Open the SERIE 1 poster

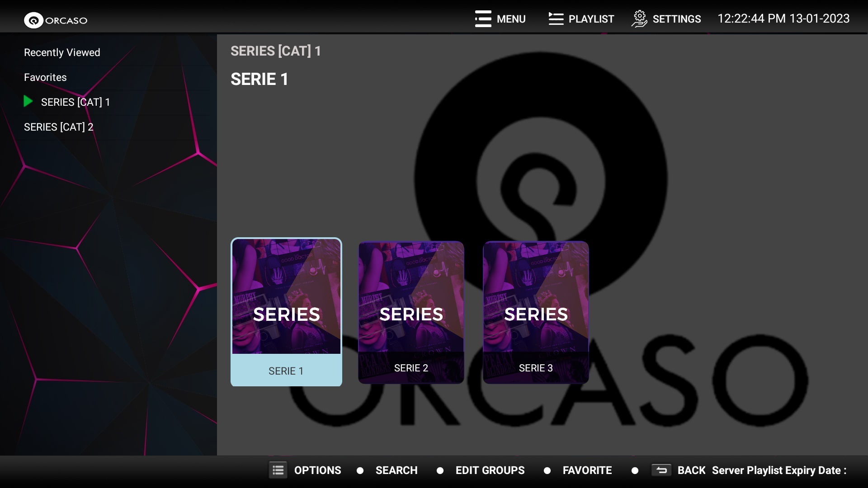pos(286,312)
